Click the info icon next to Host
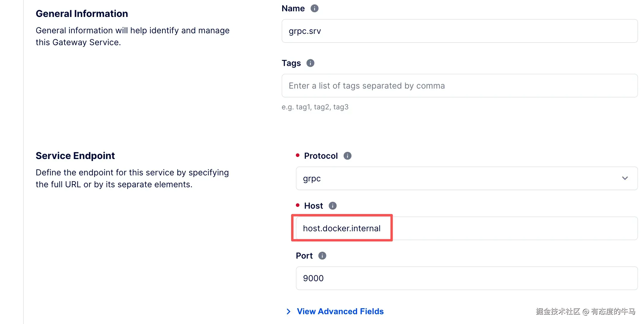This screenshot has height=324, width=644. coord(332,206)
